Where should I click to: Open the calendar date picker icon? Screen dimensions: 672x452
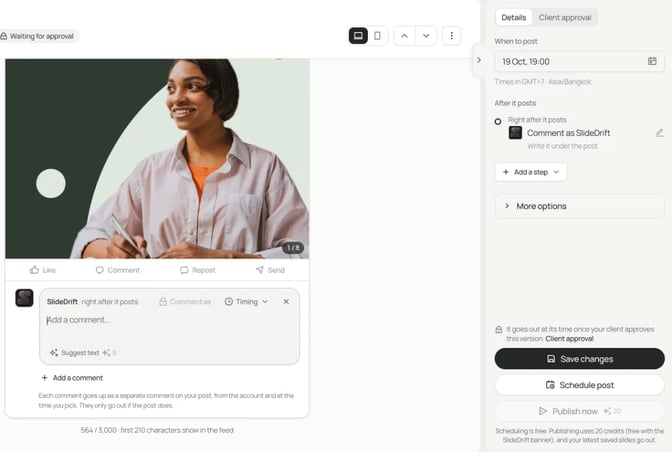(x=652, y=61)
